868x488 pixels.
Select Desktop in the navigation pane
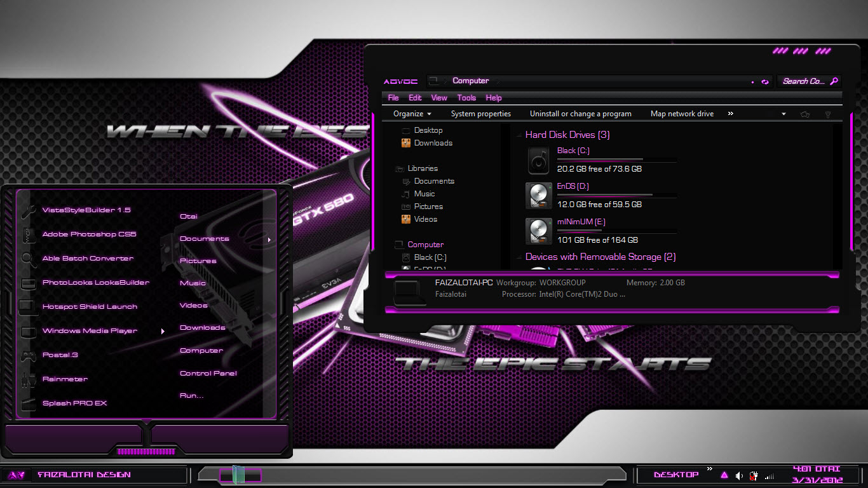coord(428,130)
